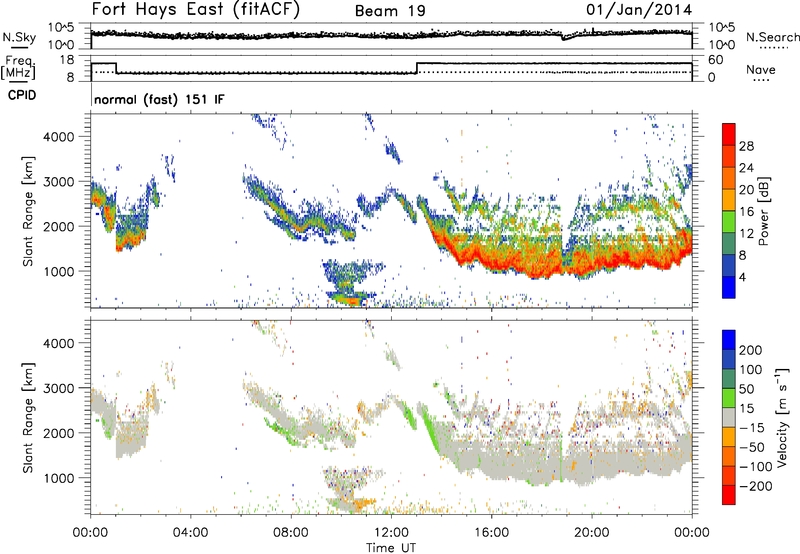The image size is (800, 554).
Task: Click the '08:00' time tick label
Action: pos(291,533)
